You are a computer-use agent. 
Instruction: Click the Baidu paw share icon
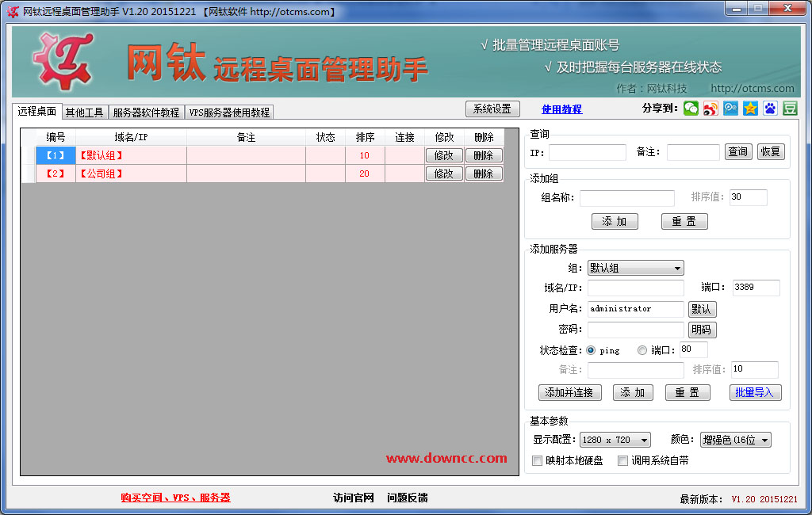tap(769, 108)
